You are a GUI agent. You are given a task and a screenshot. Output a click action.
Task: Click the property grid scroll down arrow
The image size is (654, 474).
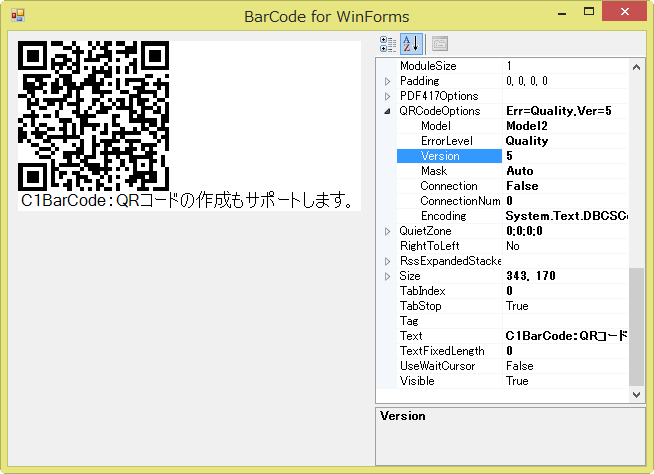point(636,394)
